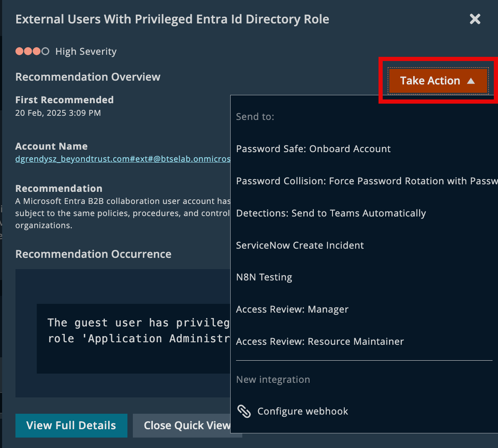498x448 pixels.
Task: Open the Configure webhook option
Action: (302, 411)
